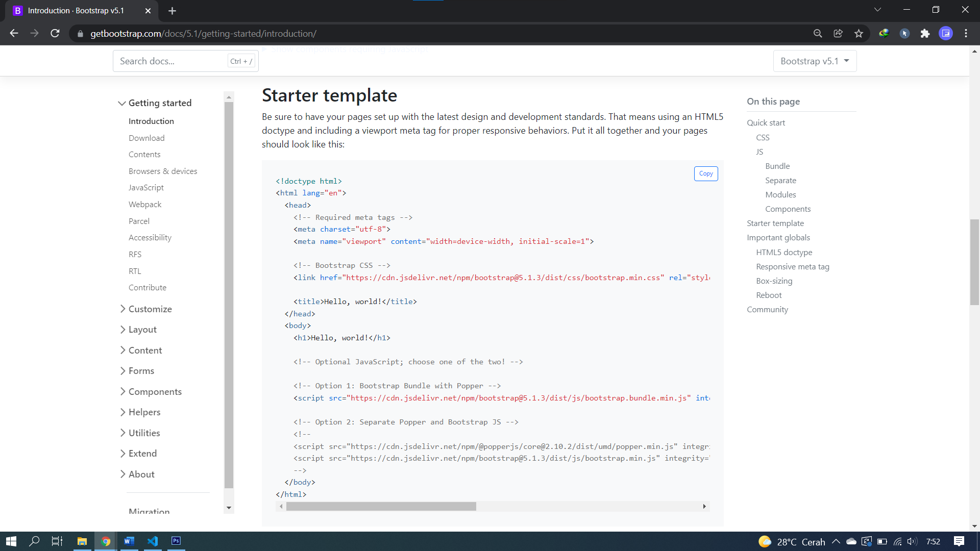Open taskbar search magnifier

click(34, 541)
